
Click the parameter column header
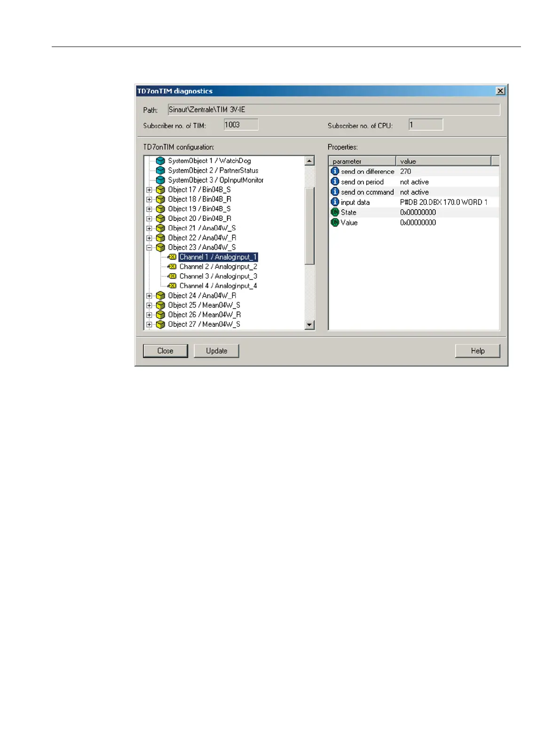(x=362, y=161)
